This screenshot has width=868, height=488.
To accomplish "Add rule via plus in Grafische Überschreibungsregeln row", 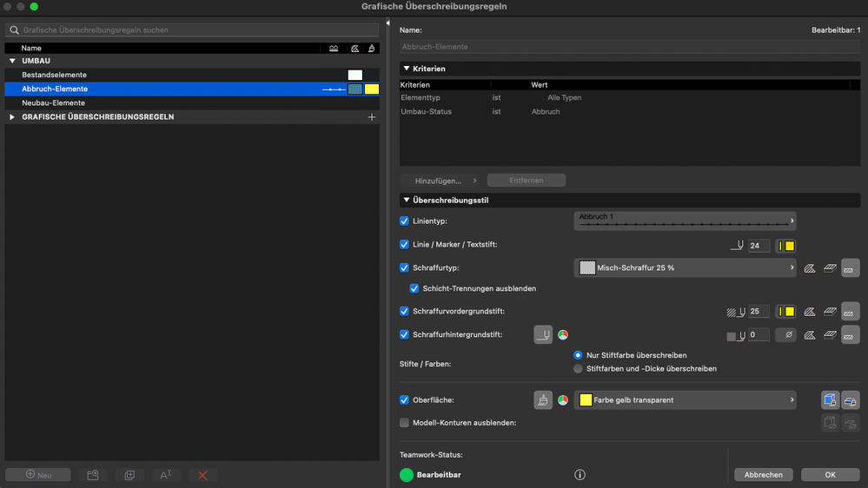I will coord(372,116).
